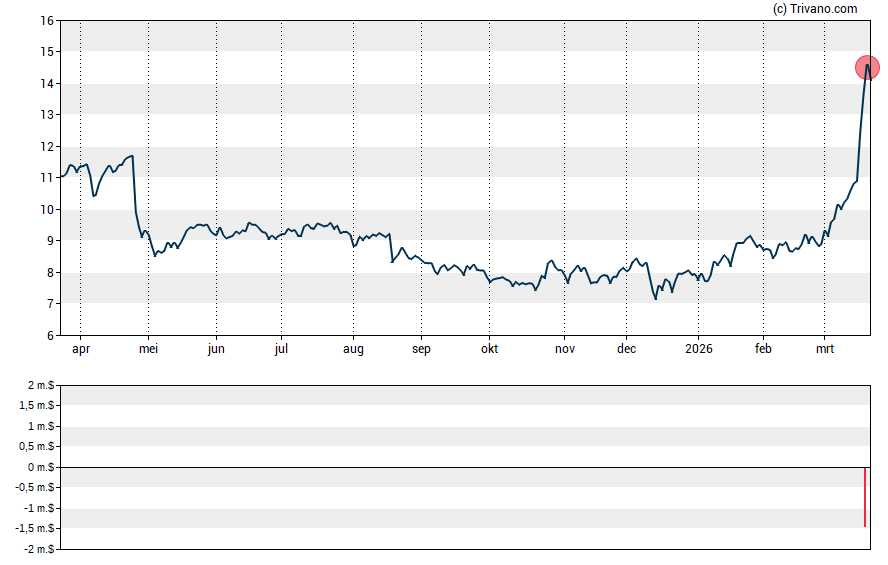Click the red circle marker at the price peak
The width and height of the screenshot is (888, 565).
[x=867, y=68]
